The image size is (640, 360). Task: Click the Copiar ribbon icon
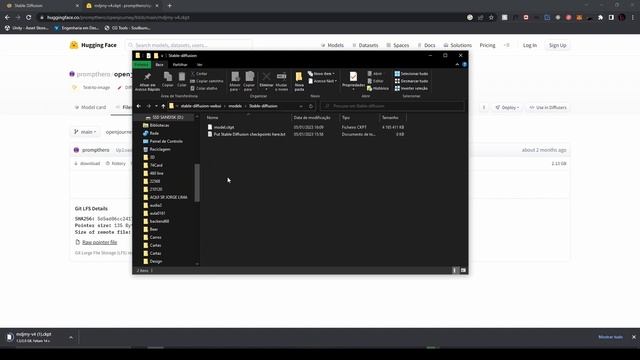[x=168, y=77]
